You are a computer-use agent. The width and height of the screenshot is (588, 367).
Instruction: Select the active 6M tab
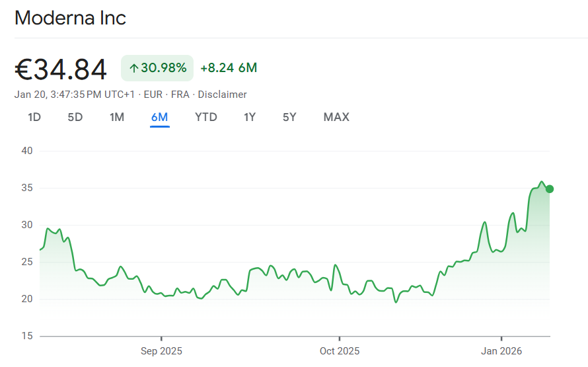(159, 117)
